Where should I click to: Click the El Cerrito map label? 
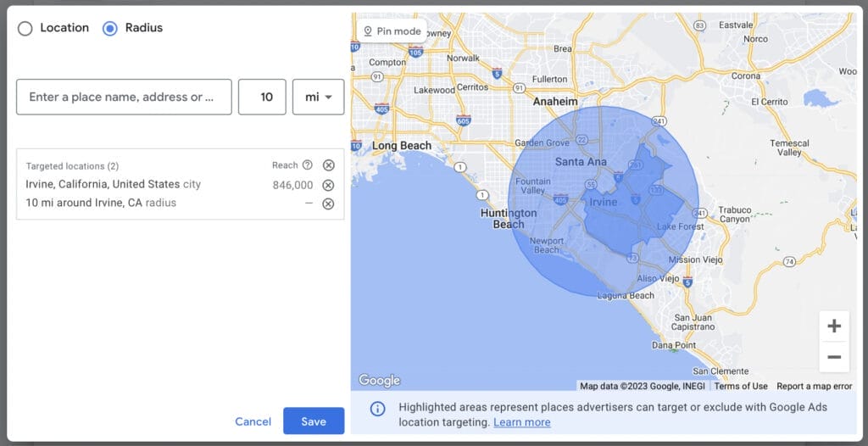click(x=769, y=102)
